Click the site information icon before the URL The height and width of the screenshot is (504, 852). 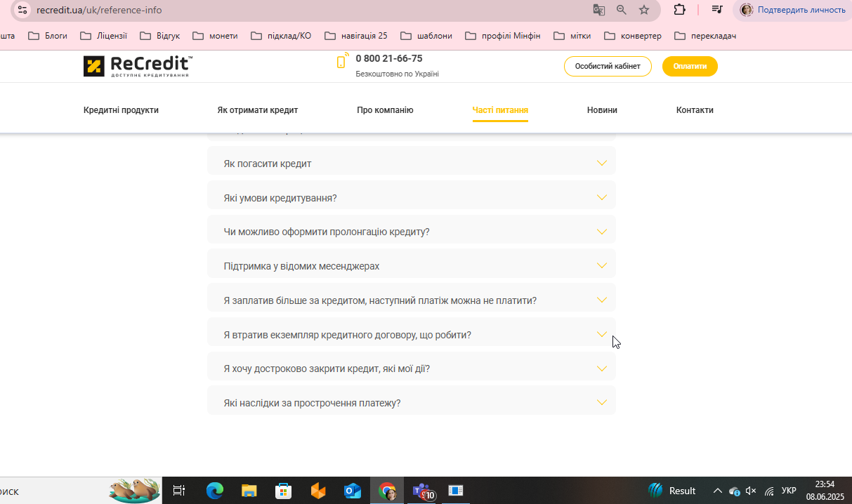coord(22,10)
